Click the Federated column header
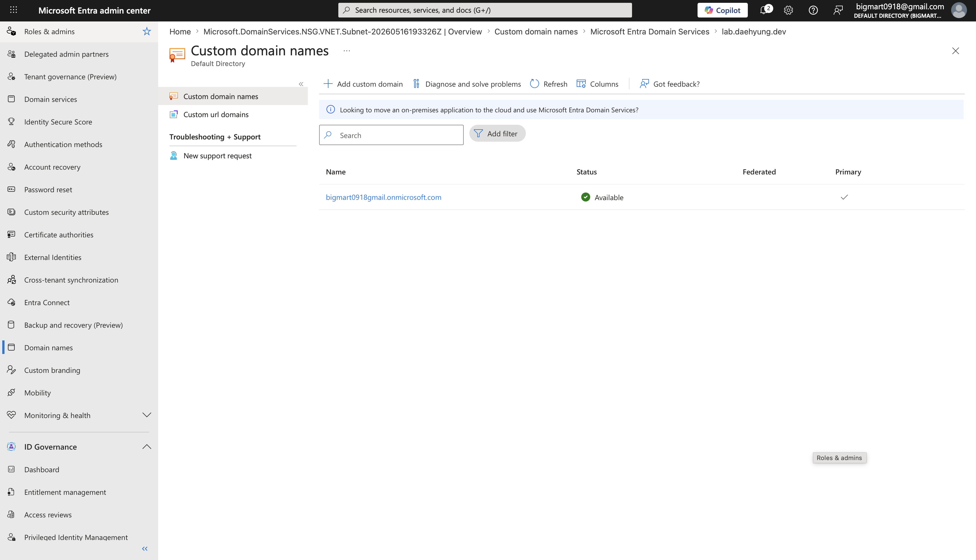 [759, 172]
